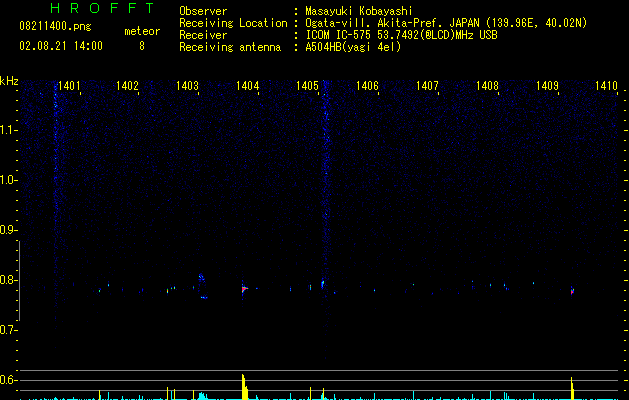Click the yellow power peak after 1409
The height and width of the screenshot is (400, 629).
click(x=572, y=388)
